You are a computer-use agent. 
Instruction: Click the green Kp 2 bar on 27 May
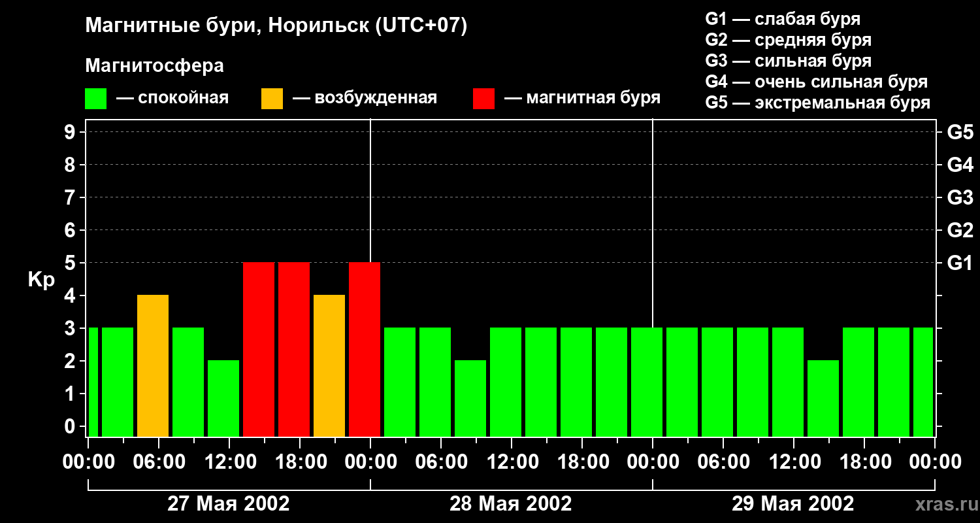(x=223, y=398)
